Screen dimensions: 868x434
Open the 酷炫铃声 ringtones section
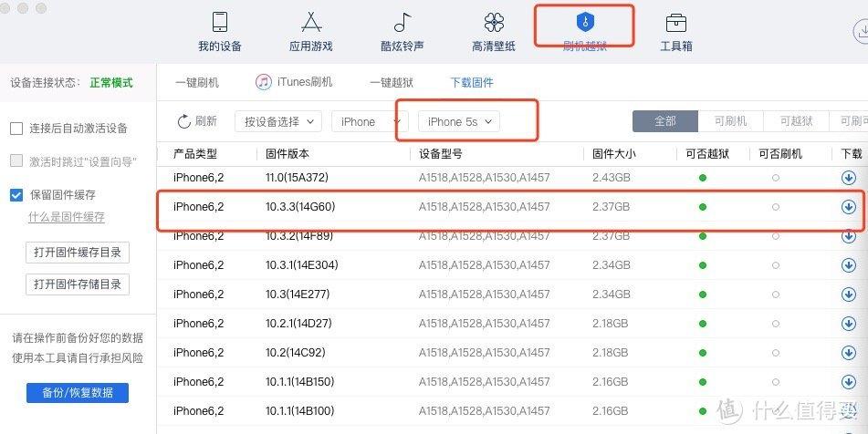[x=403, y=32]
